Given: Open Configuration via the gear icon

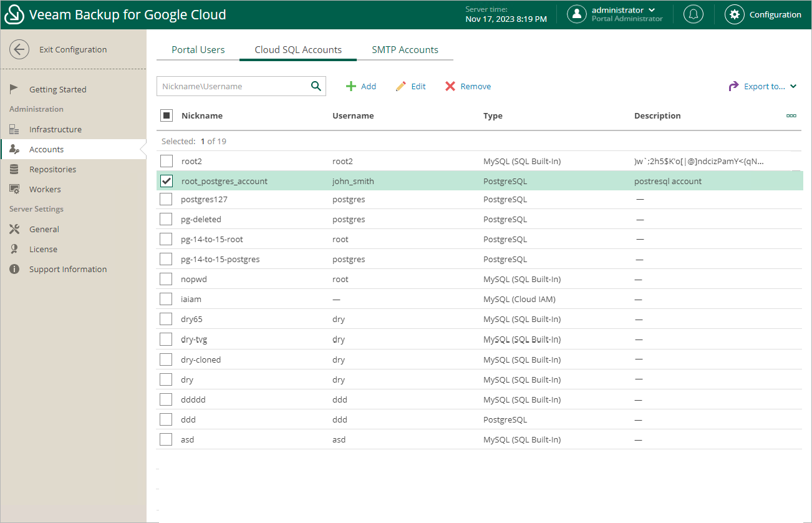Looking at the screenshot, I should click(x=735, y=14).
